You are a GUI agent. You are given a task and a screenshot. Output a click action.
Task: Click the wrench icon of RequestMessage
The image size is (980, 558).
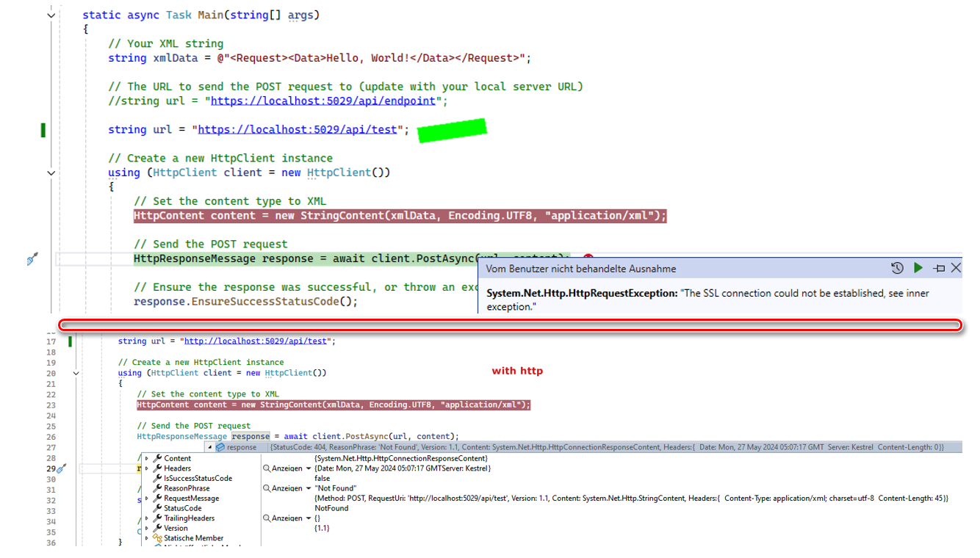coord(157,498)
